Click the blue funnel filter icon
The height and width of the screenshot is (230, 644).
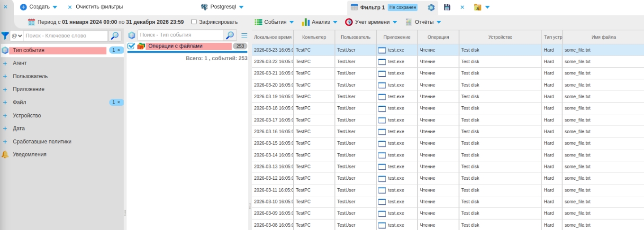(5, 36)
